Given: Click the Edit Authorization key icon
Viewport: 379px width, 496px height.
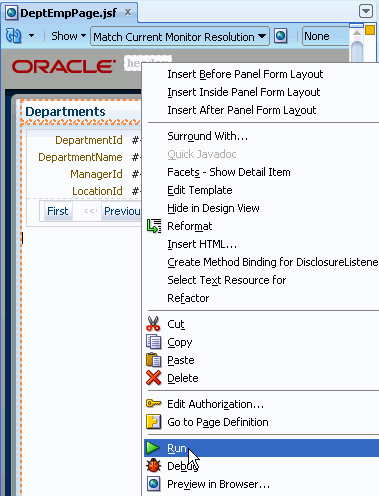Looking at the screenshot, I should [x=153, y=404].
